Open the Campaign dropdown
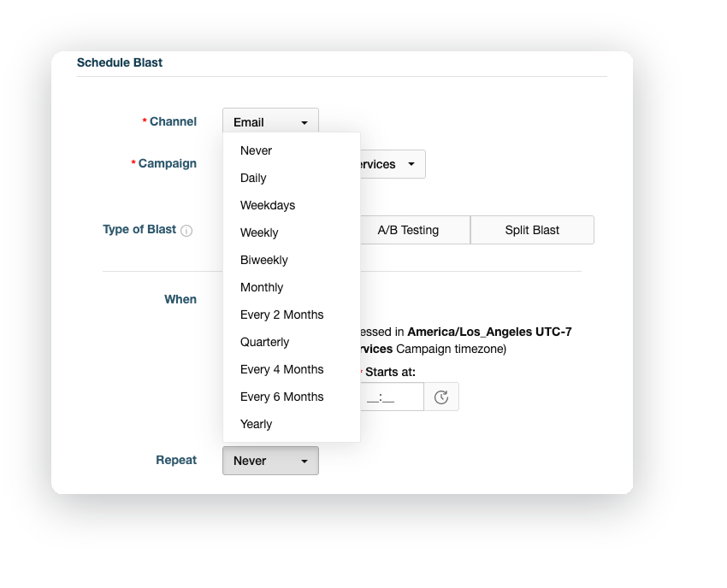 point(393,164)
